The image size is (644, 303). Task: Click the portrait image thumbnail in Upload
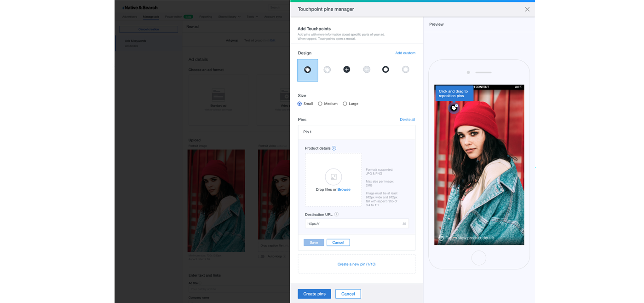pyautogui.click(x=216, y=201)
